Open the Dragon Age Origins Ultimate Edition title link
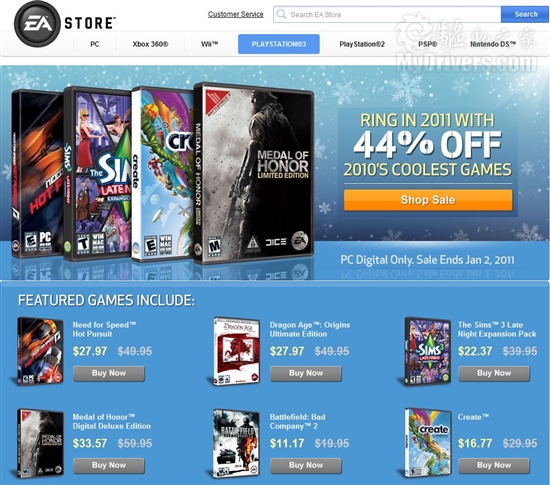Viewport: 550px width, 485px height. pyautogui.click(x=310, y=329)
